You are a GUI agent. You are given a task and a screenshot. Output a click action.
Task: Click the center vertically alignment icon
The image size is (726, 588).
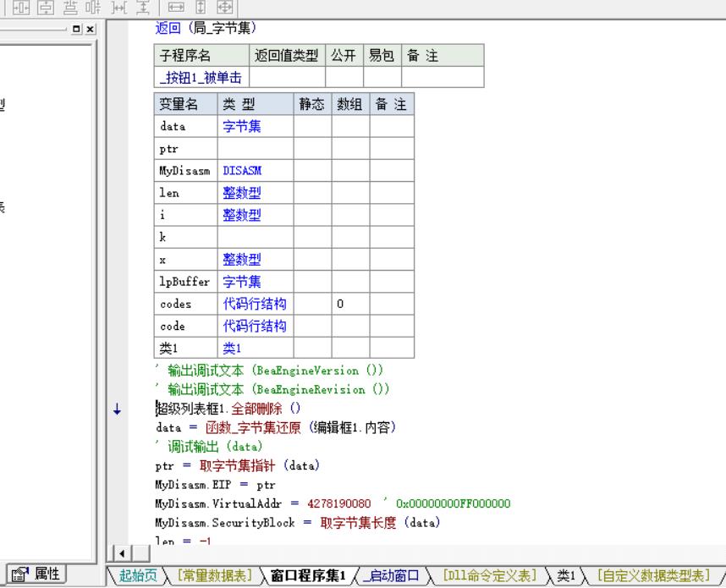[x=46, y=8]
